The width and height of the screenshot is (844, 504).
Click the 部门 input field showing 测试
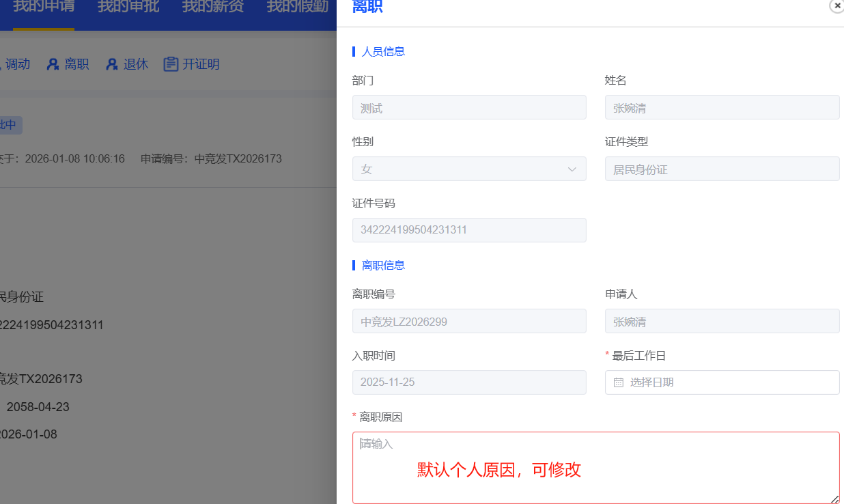click(469, 107)
